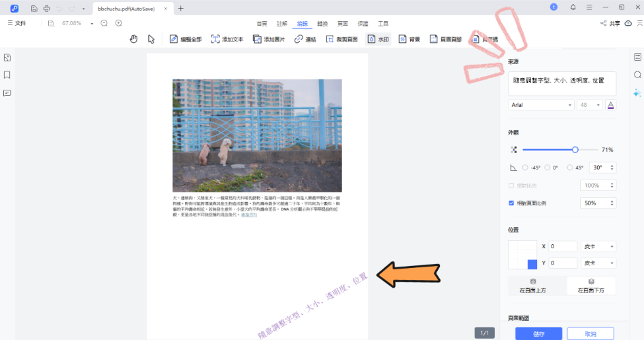Select the -45° rotation radio button
644x340 pixels.
(525, 167)
